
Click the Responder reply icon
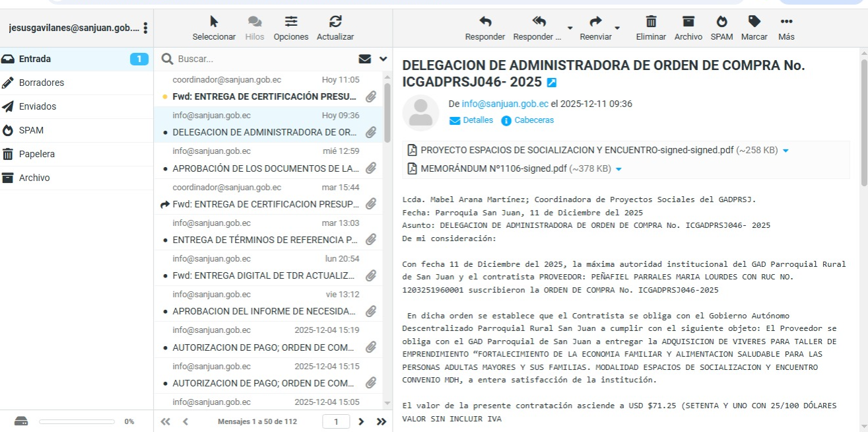484,22
